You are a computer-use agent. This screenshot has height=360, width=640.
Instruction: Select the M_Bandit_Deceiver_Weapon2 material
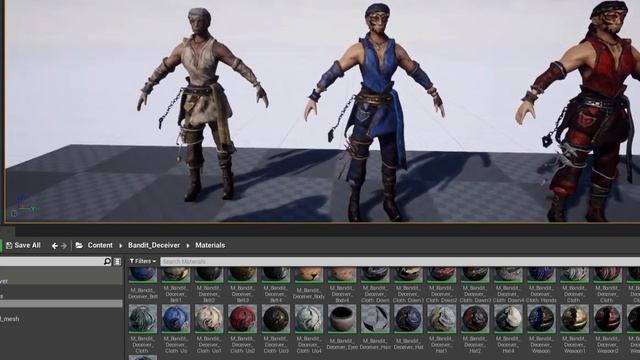coord(607,329)
